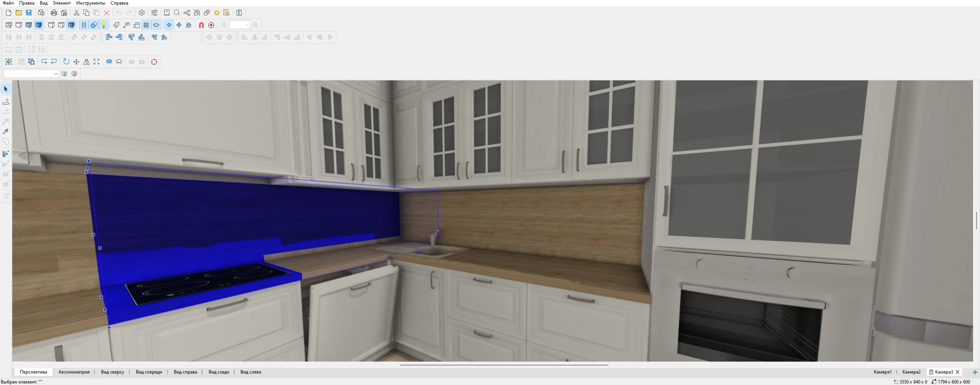Screen dimensions: 980x385
Task: Click the align left edges blue icon
Action: [x=109, y=37]
